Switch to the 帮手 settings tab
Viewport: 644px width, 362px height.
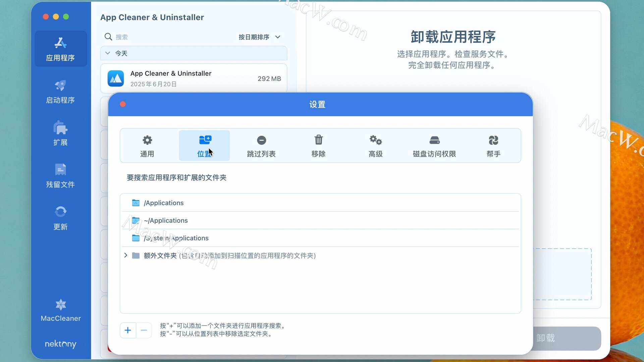point(493,146)
